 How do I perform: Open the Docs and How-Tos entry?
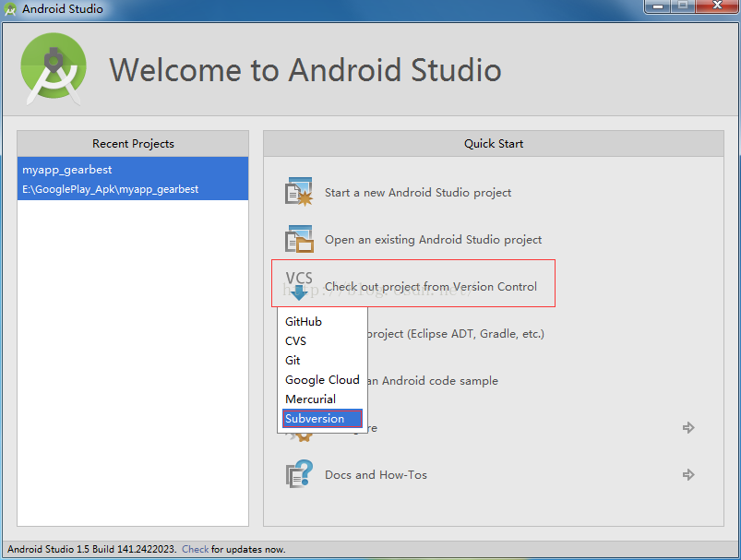pyautogui.click(x=376, y=475)
